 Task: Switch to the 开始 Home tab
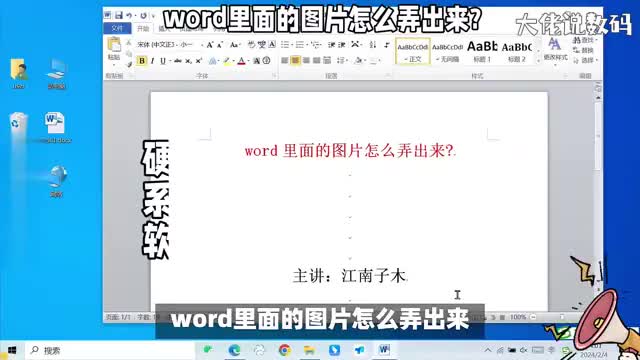point(143,29)
